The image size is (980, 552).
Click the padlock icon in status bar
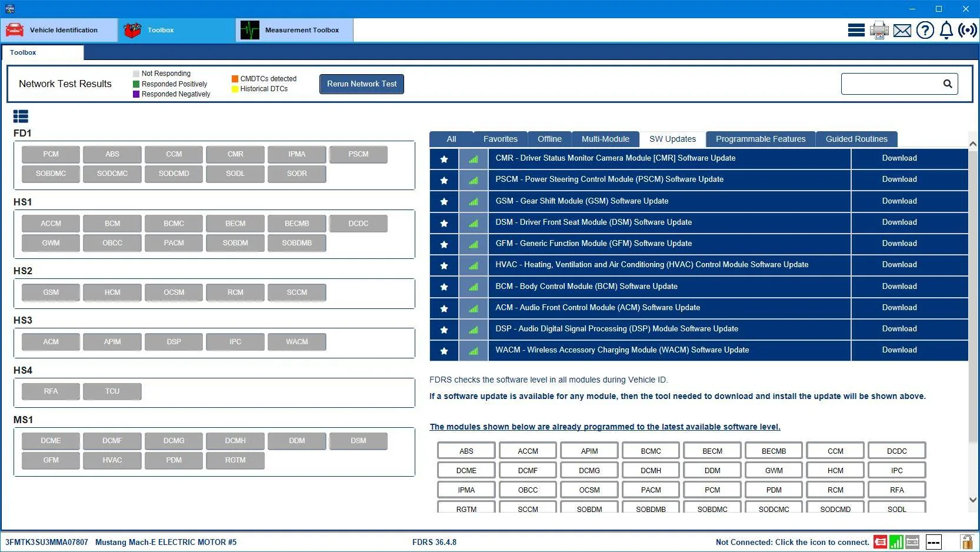click(x=966, y=541)
